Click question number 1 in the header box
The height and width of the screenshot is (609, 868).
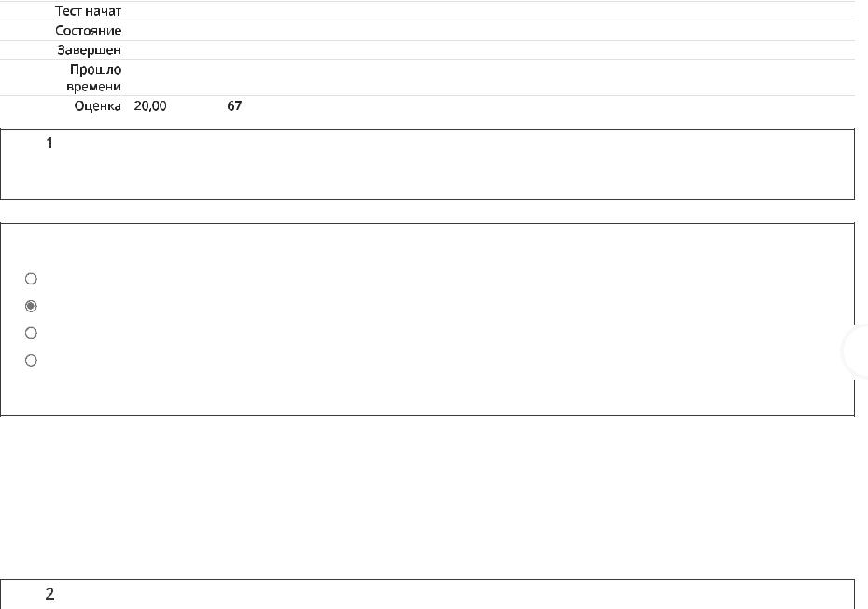point(49,144)
